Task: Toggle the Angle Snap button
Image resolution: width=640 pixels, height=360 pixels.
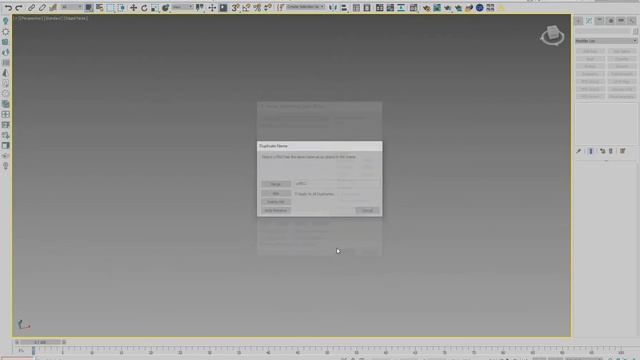Action: click(x=246, y=8)
